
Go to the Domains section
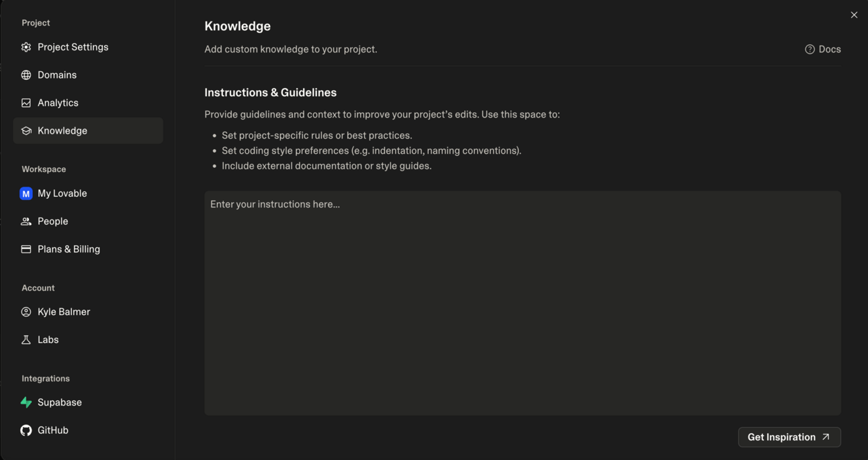pos(57,75)
